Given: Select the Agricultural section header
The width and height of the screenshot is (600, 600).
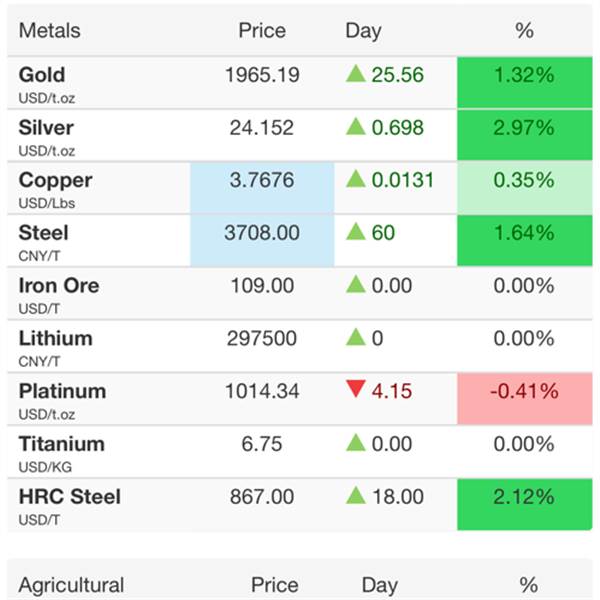Looking at the screenshot, I should pos(72,585).
